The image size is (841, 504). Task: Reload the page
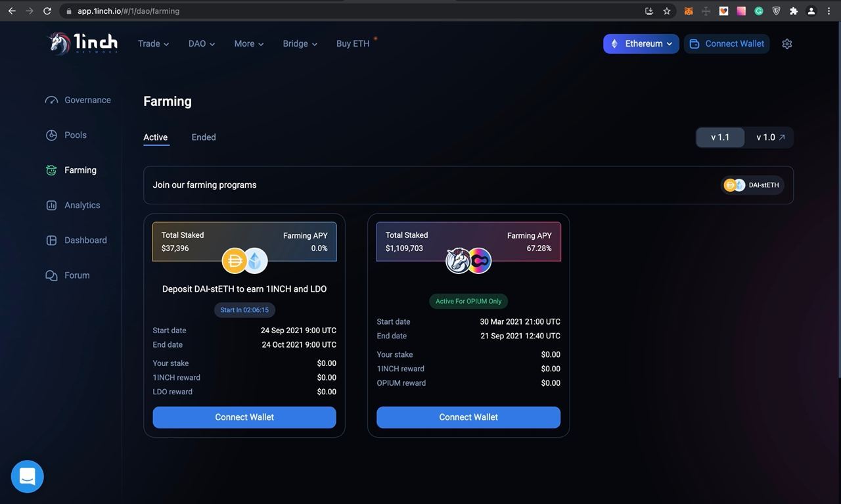pyautogui.click(x=47, y=11)
